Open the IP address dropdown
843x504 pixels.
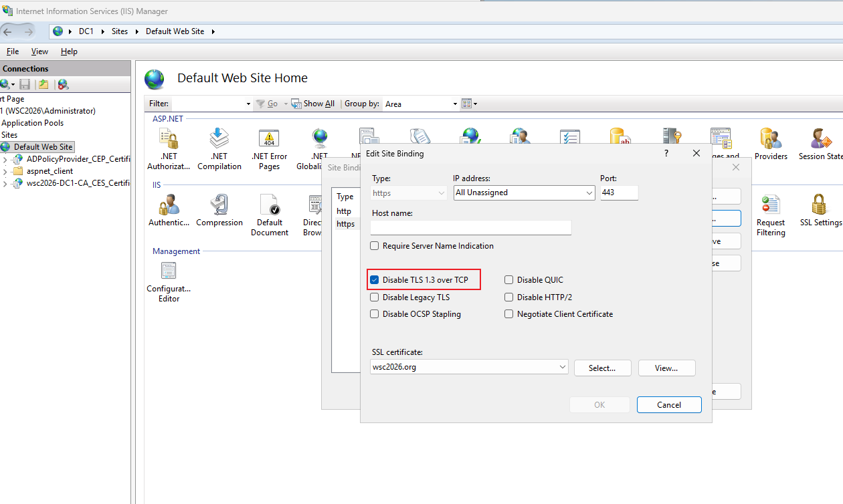pos(524,193)
